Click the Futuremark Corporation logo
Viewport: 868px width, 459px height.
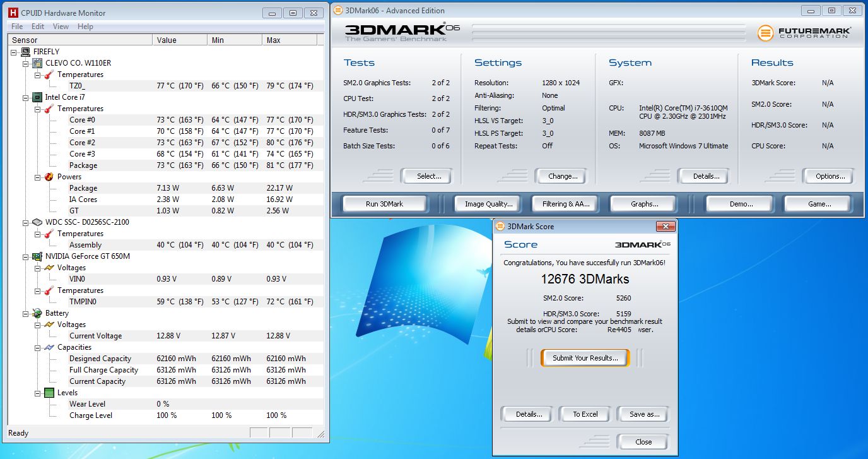(x=804, y=33)
